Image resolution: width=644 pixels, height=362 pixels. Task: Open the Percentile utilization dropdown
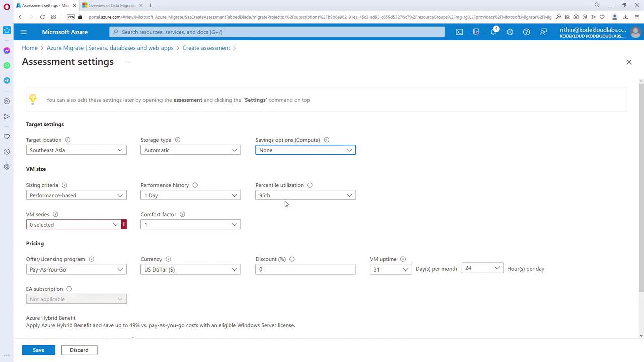pyautogui.click(x=305, y=195)
